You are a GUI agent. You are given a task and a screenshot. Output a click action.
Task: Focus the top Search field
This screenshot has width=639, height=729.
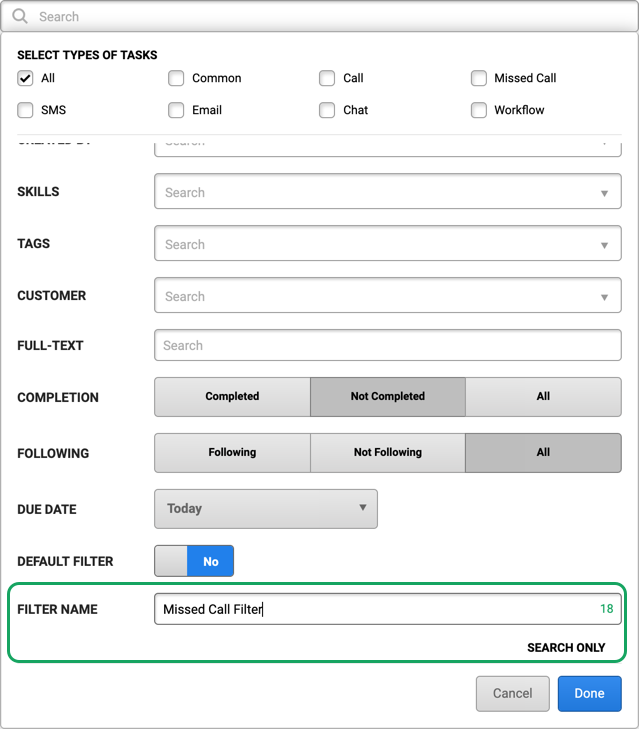320,17
